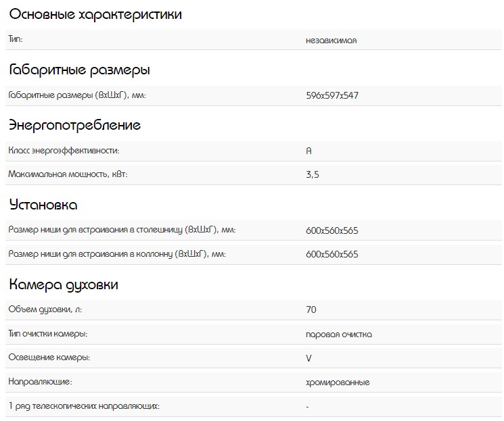The width and height of the screenshot is (504, 421).
Task: Click the "Объем духовки, л:" label
Action: pyautogui.click(x=45, y=310)
